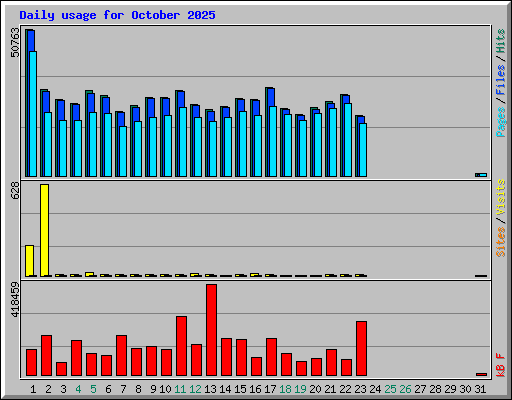Click the red KB bar for day 2
Image resolution: width=512 pixels, height=400 pixels.
pos(46,356)
